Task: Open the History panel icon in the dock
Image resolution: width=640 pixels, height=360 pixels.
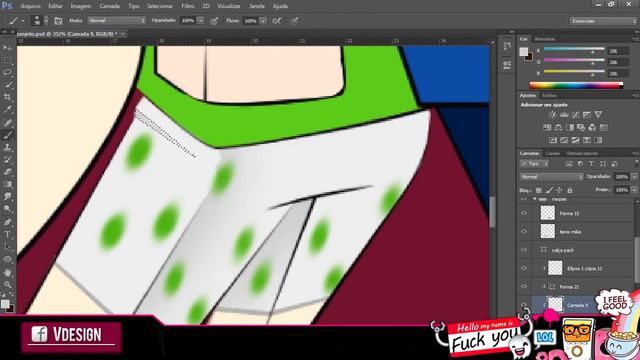Action: (507, 46)
